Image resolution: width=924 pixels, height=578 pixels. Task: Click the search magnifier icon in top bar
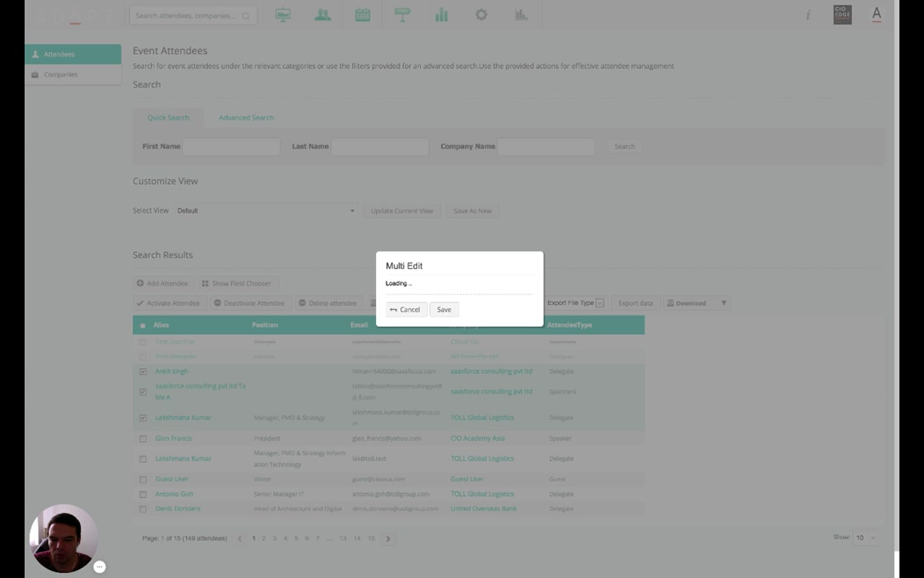(x=246, y=16)
